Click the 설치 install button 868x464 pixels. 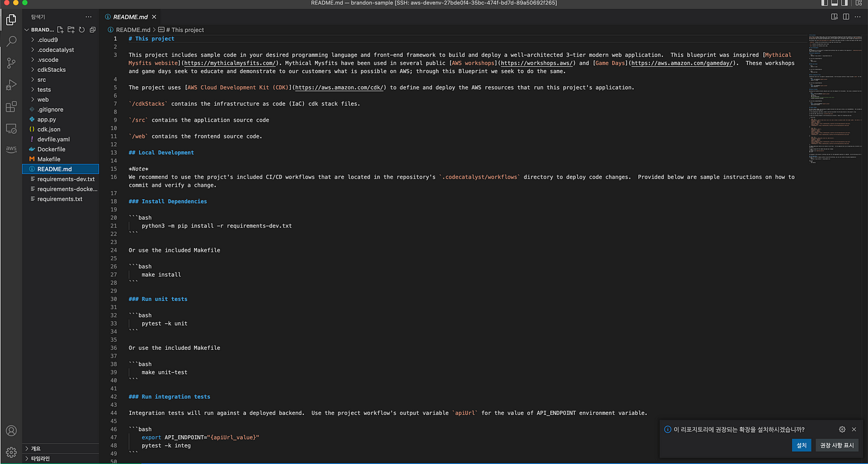tap(801, 445)
